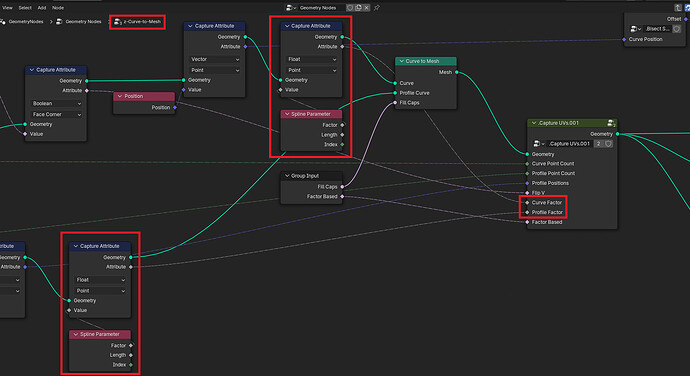Click Index output socket of upper Spline Parameter
Viewport: 690px width, 376px height.
(342, 144)
